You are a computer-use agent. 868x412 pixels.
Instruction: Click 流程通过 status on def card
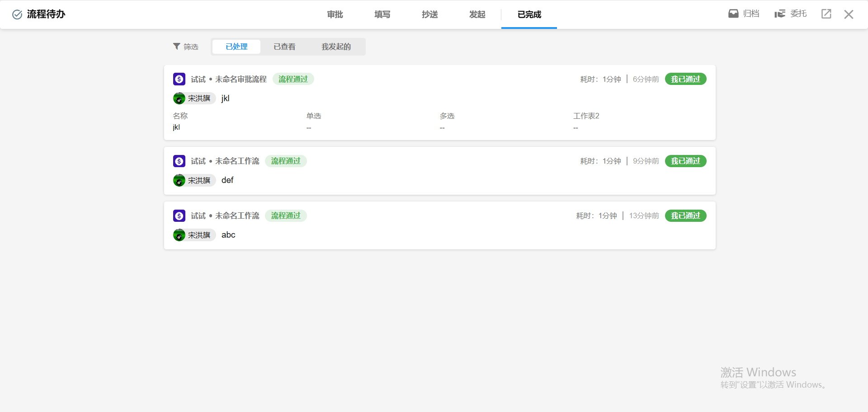pos(286,161)
